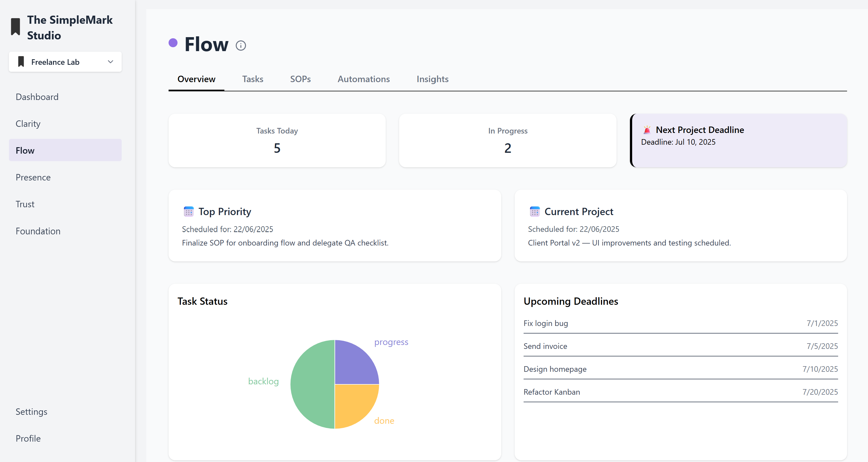
Task: Open Settings in the sidebar
Action: click(65, 412)
